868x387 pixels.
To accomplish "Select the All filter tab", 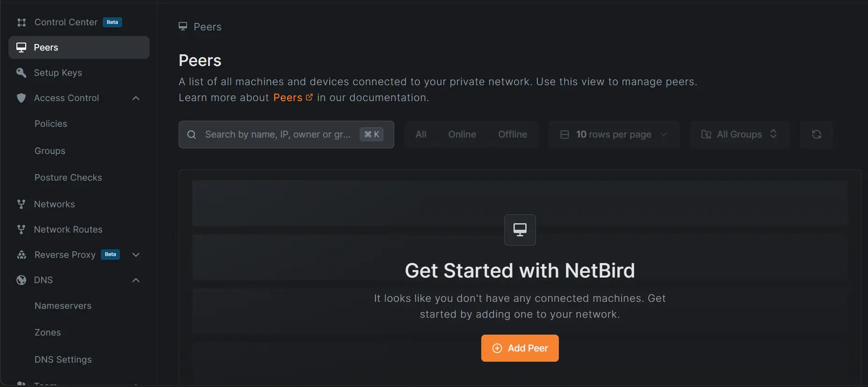I will pos(421,134).
